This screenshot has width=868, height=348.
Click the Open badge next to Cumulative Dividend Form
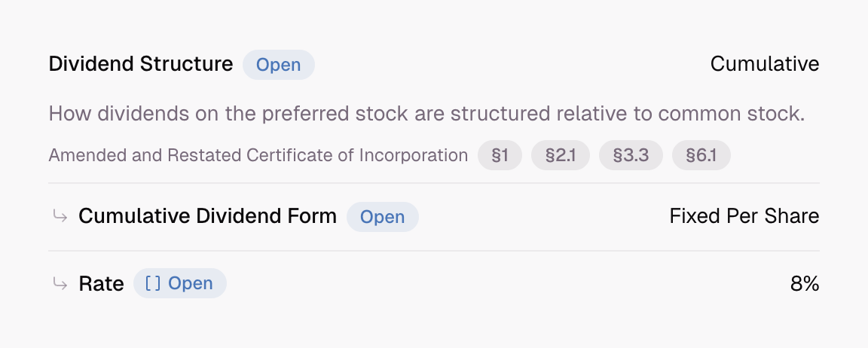point(383,217)
